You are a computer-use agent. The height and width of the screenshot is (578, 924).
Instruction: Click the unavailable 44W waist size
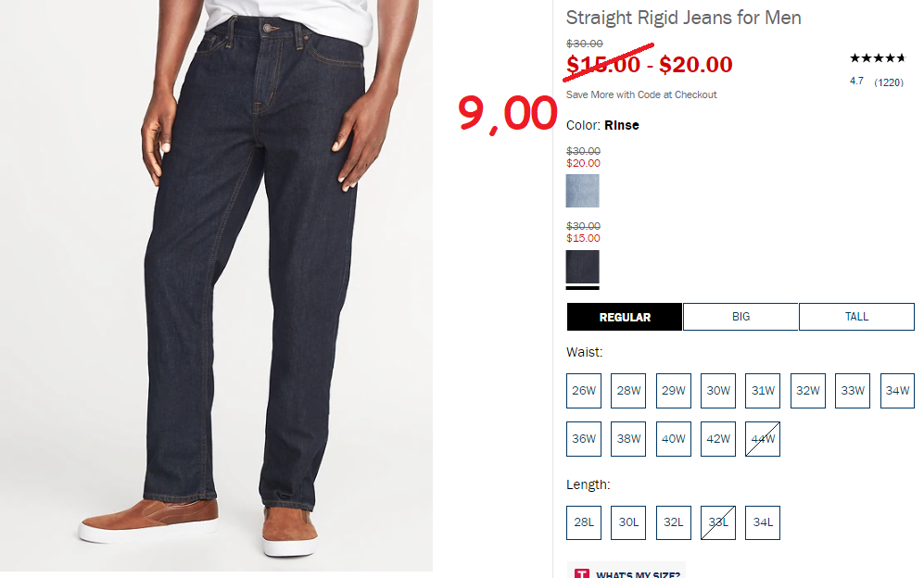763,439
